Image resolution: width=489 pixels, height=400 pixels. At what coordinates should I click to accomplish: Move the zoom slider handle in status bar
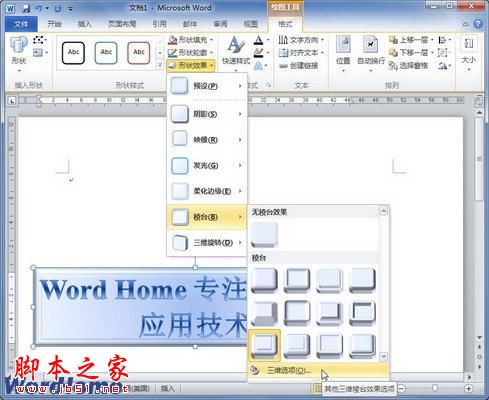[435, 388]
